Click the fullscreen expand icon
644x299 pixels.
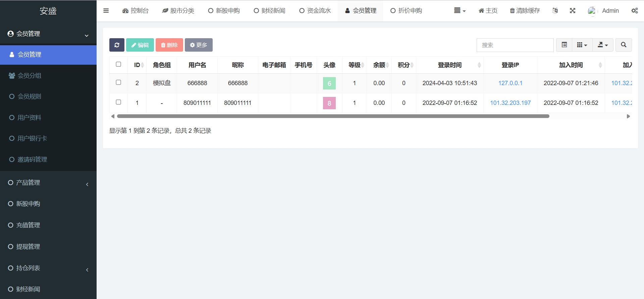tap(573, 11)
